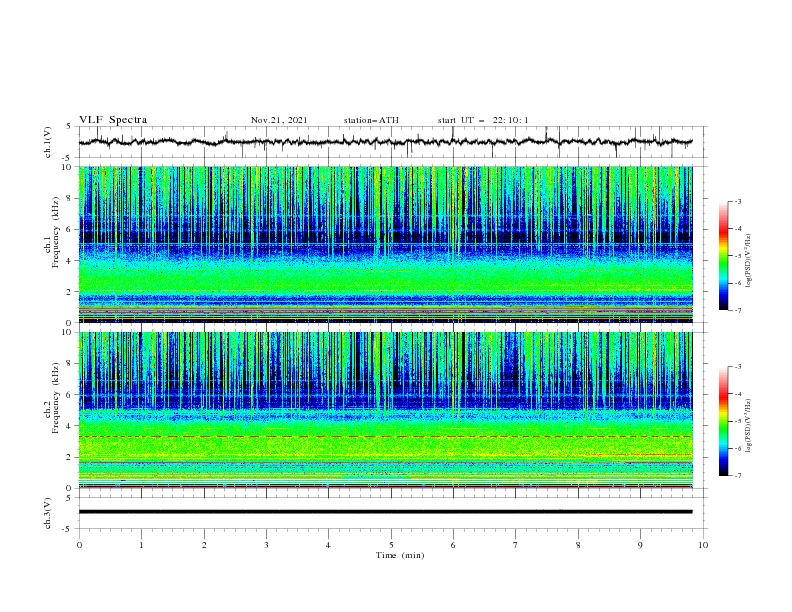Click the "start UT = 22:10:1" header text
The height and width of the screenshot is (612, 792).
click(x=483, y=120)
